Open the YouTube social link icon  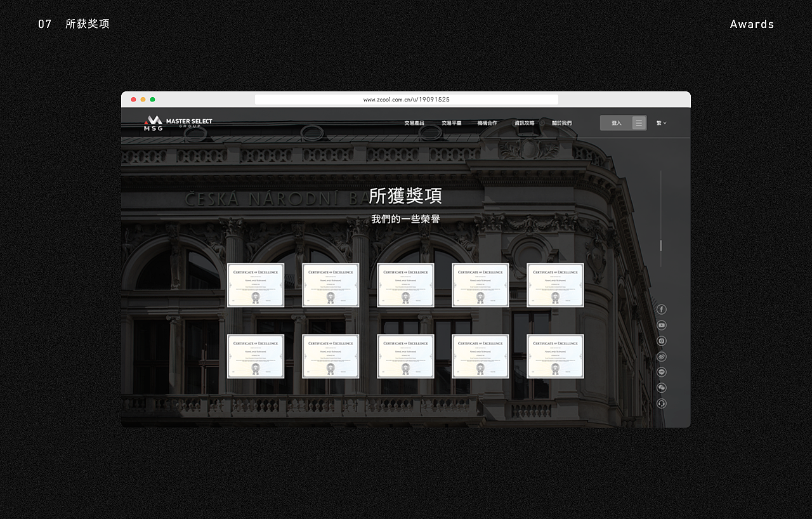(661, 325)
